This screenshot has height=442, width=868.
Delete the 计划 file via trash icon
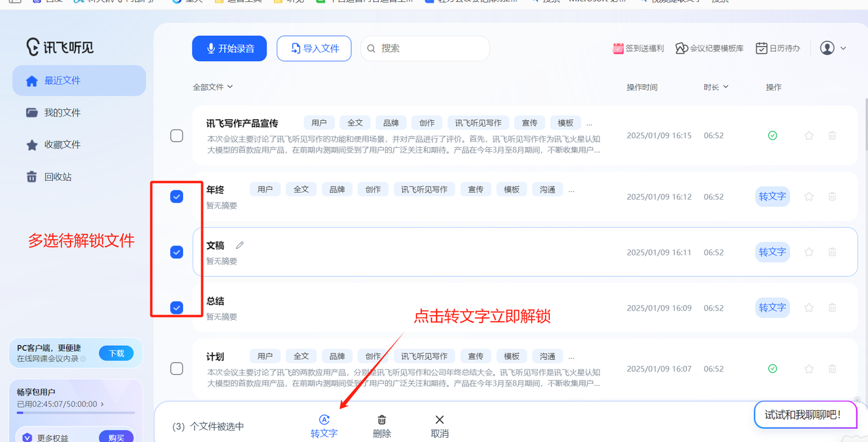point(832,369)
